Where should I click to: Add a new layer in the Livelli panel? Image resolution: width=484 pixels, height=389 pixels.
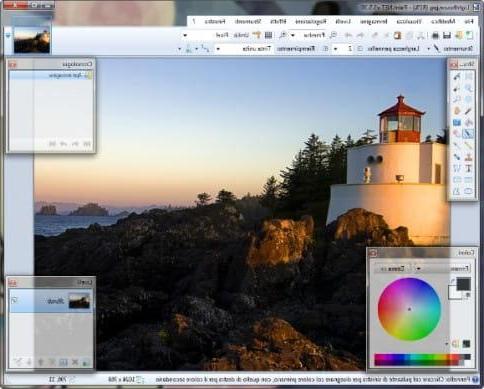(86, 362)
